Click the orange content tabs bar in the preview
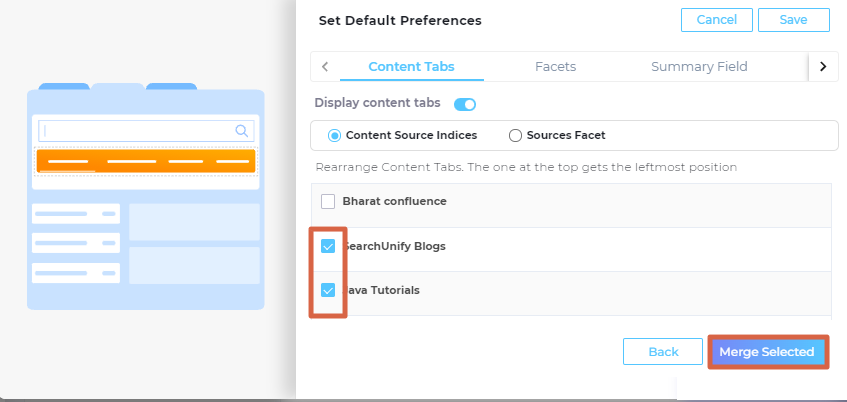Viewport: 847px width, 402px height. click(146, 160)
